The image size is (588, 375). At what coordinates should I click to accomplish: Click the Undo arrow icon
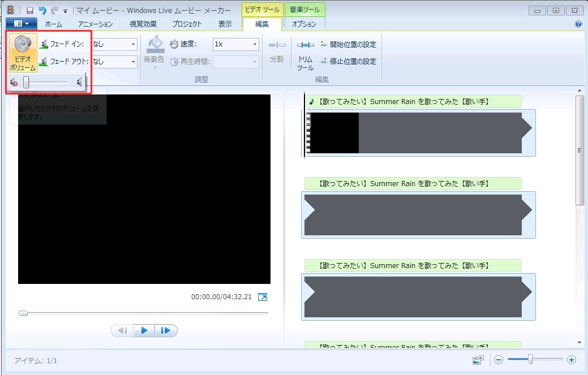42,10
